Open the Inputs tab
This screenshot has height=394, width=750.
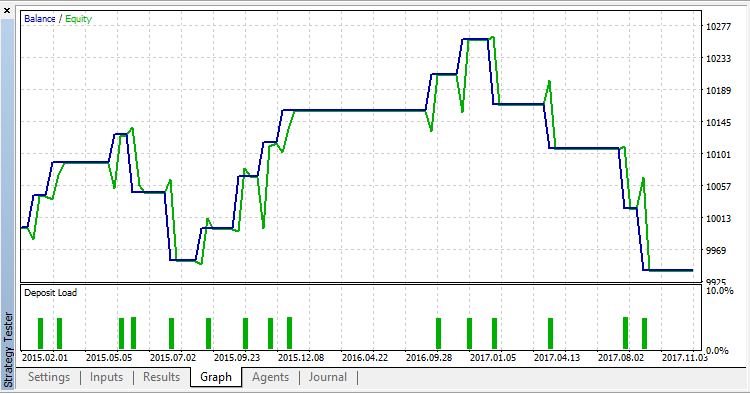pyautogui.click(x=106, y=377)
